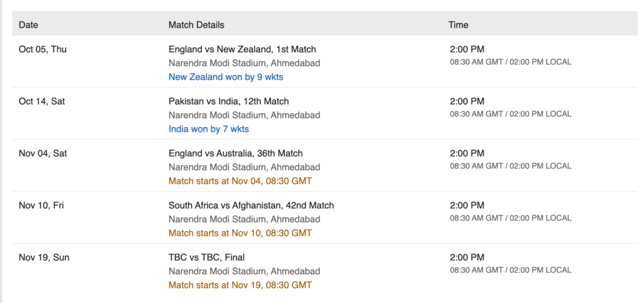Click the Time column header

click(458, 25)
